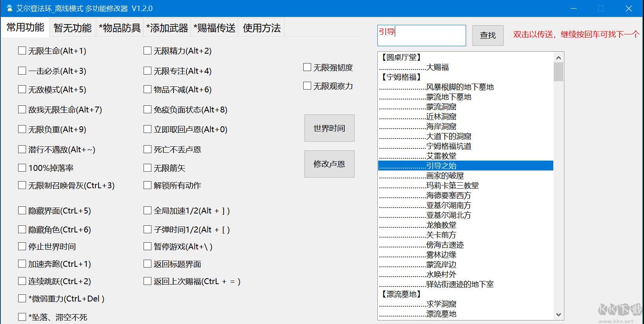Enable 解锁所有动作 checkbox

coord(147,185)
